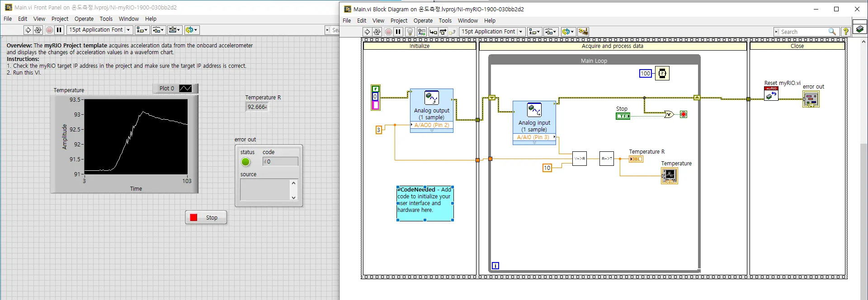868x300 pixels.
Task: Click Run Continuously in Front Panel toolbar
Action: (38, 30)
